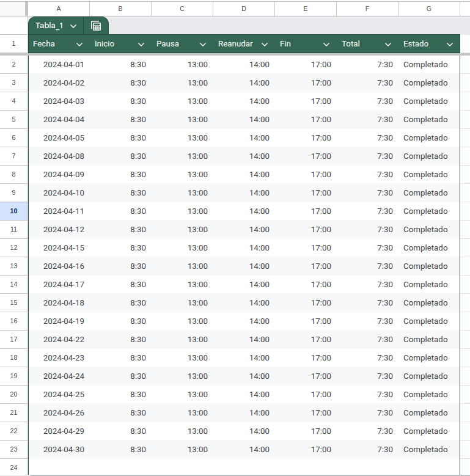Open the Total column dropdown menu
The width and height of the screenshot is (470, 476).
coord(388,44)
